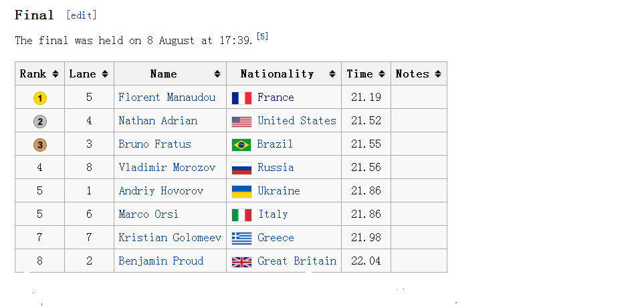
Task: Click the United States flag icon
Action: coord(241,122)
